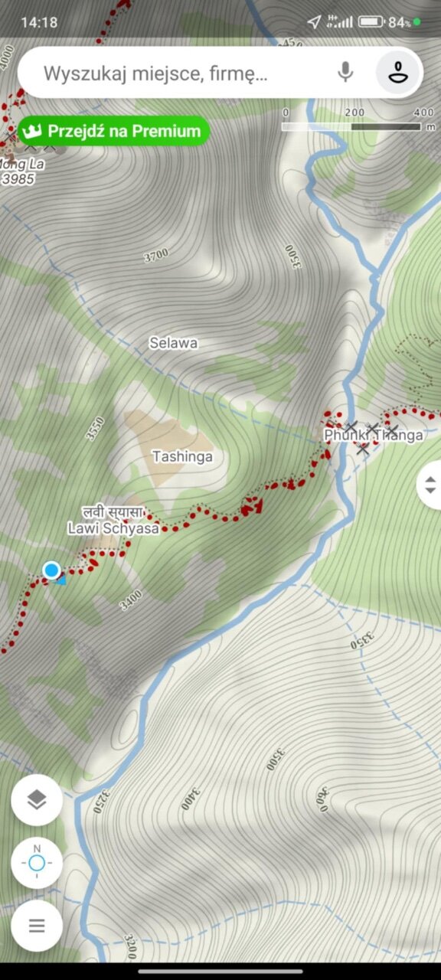Select the Tashinga place label
Image resolution: width=441 pixels, height=980 pixels.
point(182,456)
